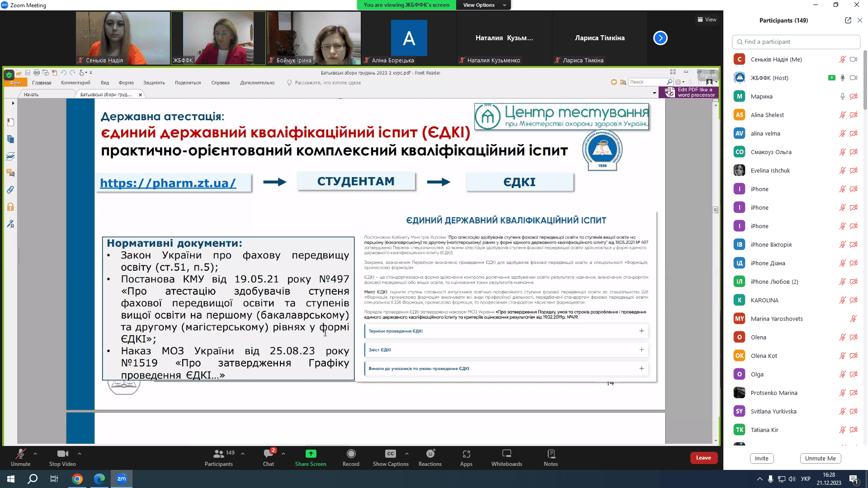The height and width of the screenshot is (488, 868).
Task: Change gallery layout with View button
Action: 707,19
